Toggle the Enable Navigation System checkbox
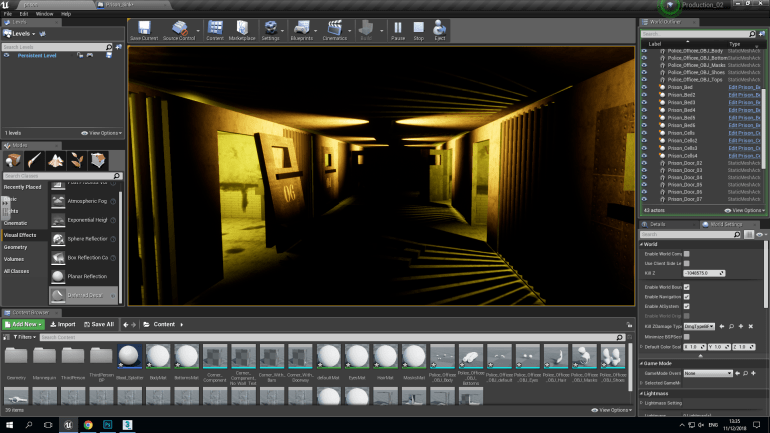Image resolution: width=770 pixels, height=433 pixels. tap(686, 297)
